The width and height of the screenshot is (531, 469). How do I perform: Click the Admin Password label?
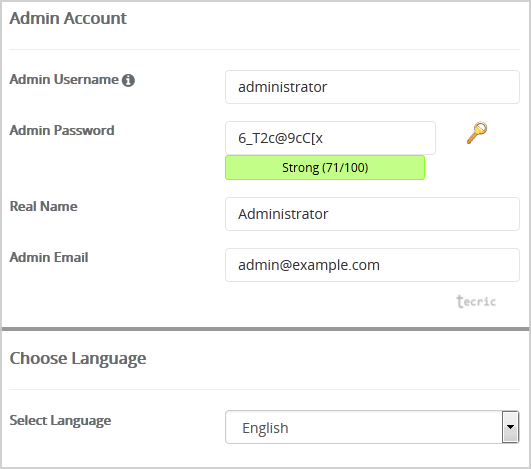tap(62, 130)
